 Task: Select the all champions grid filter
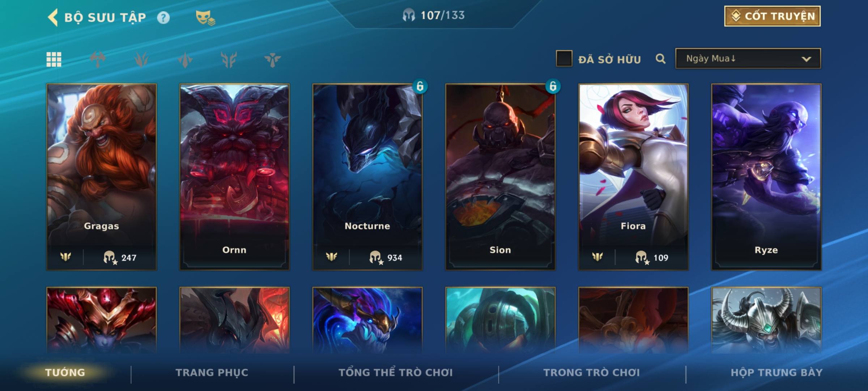(54, 59)
